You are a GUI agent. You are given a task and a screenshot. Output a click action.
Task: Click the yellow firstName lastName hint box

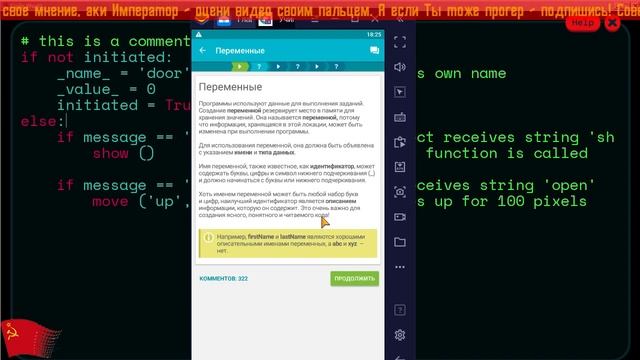pyautogui.click(x=288, y=243)
